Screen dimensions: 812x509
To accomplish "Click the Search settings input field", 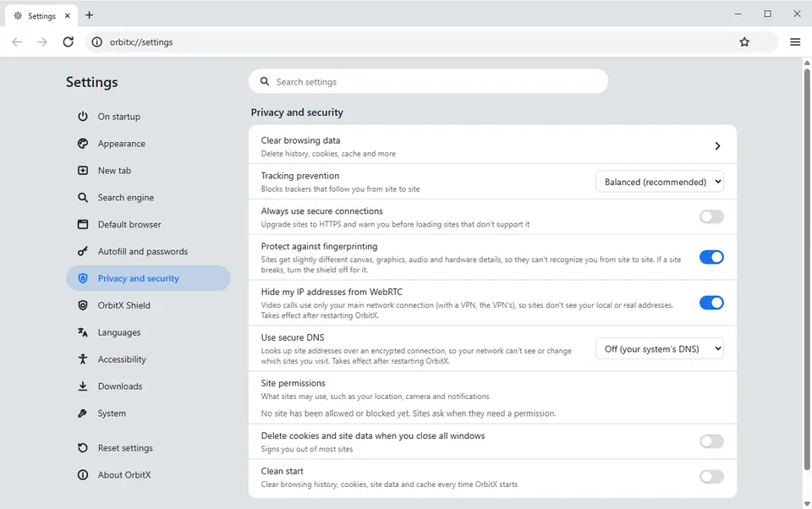I will coord(428,81).
